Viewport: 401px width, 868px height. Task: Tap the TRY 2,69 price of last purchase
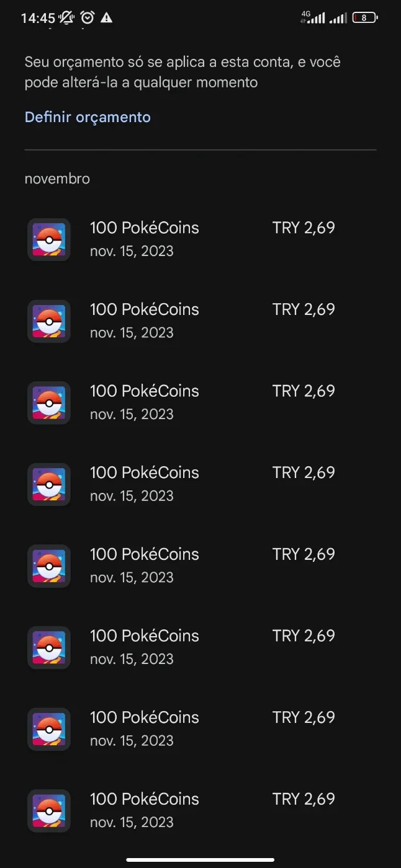pyautogui.click(x=304, y=799)
